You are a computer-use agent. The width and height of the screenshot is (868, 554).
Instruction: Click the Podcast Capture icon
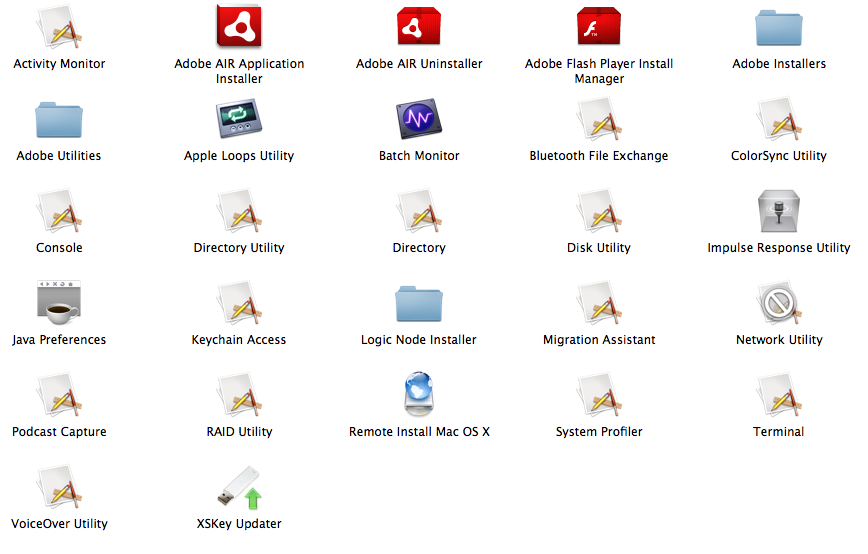click(59, 394)
